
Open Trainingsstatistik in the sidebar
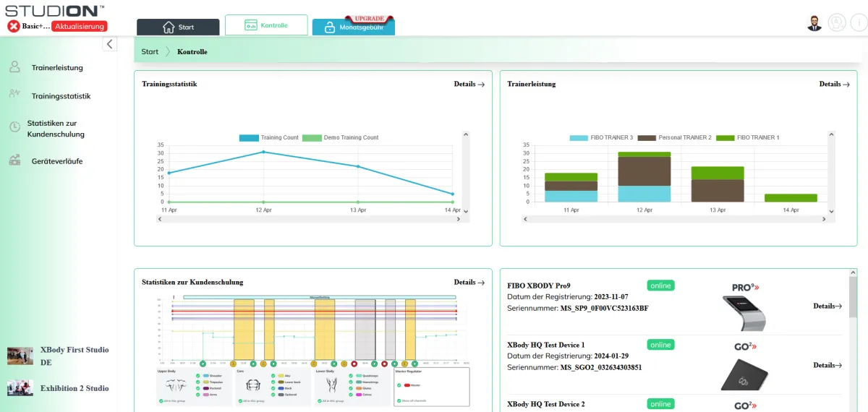pos(61,96)
